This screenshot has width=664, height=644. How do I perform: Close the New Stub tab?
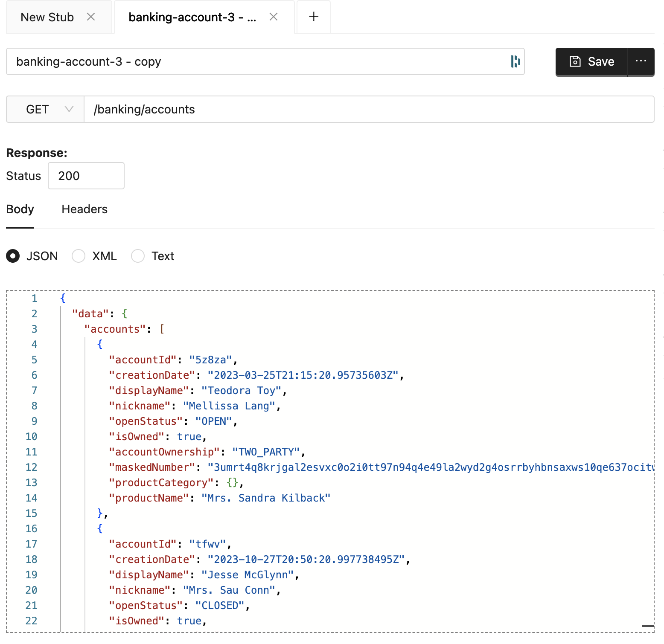click(x=91, y=17)
